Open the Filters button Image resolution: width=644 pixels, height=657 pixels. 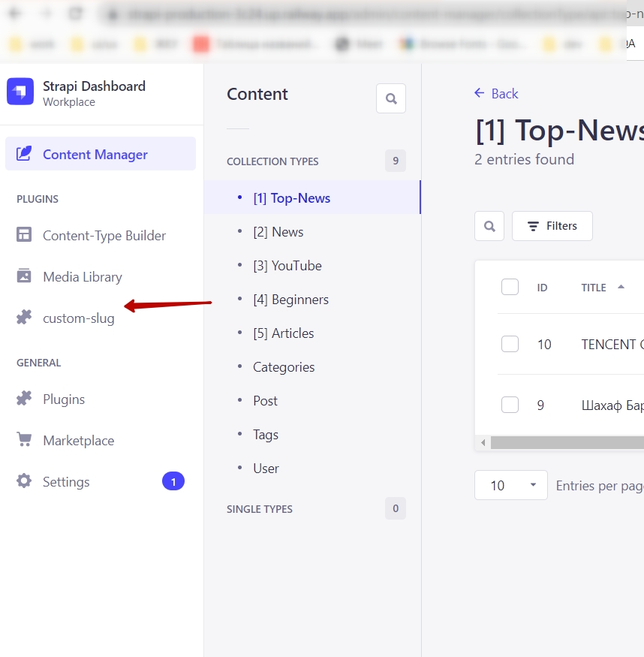pyautogui.click(x=552, y=226)
